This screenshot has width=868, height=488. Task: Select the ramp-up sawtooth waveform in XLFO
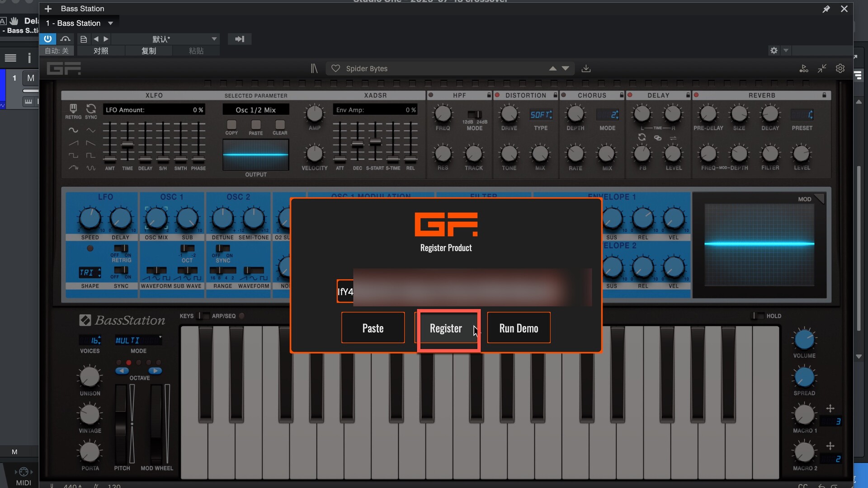tap(73, 143)
